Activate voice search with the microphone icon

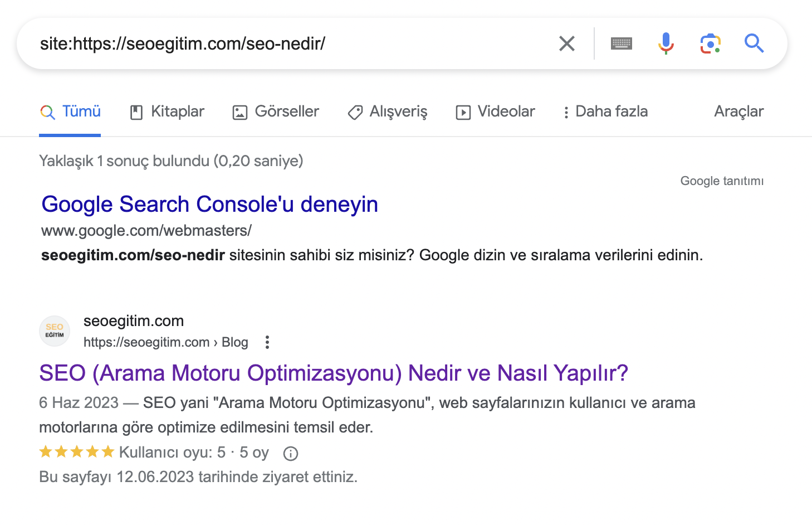coord(666,43)
